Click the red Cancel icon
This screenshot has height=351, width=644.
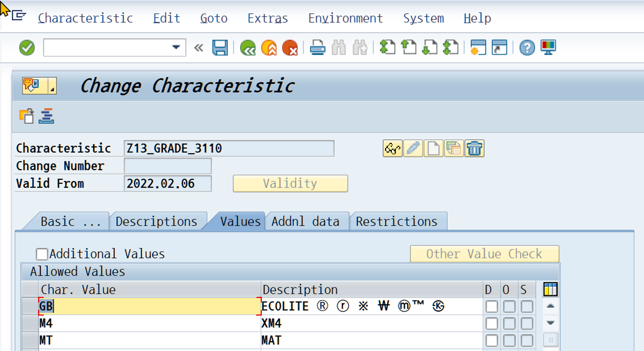(290, 48)
